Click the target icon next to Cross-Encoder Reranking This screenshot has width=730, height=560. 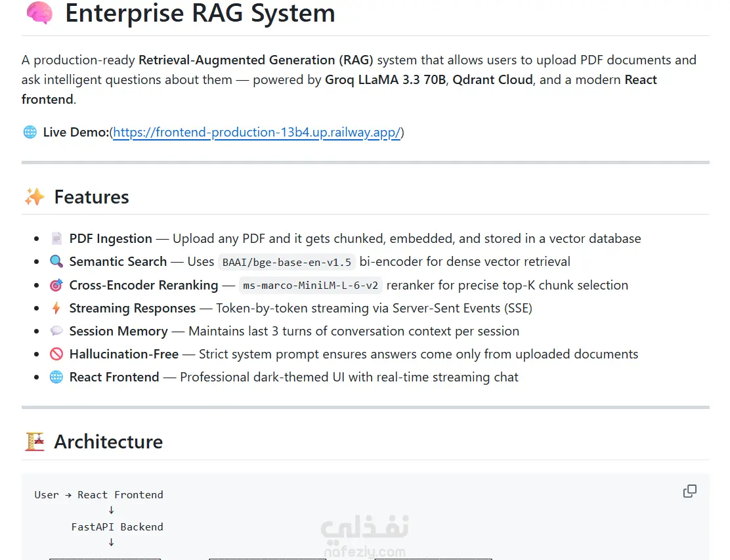pyautogui.click(x=56, y=285)
